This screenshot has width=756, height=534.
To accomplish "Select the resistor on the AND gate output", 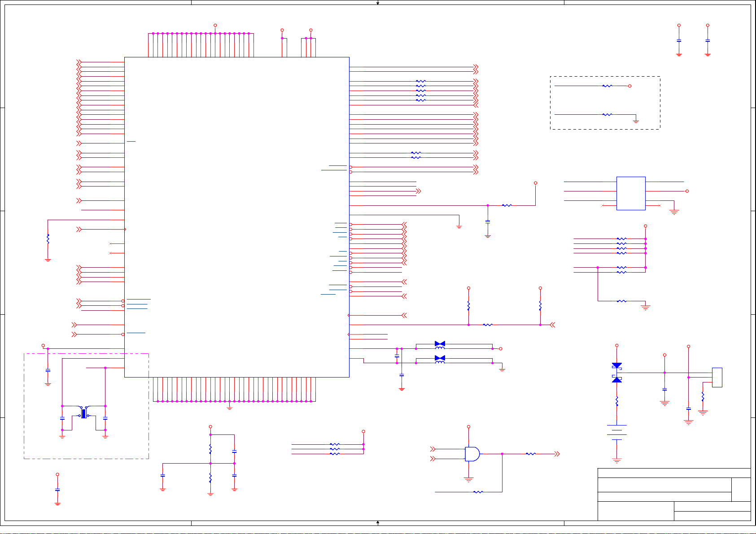I will pos(531,454).
